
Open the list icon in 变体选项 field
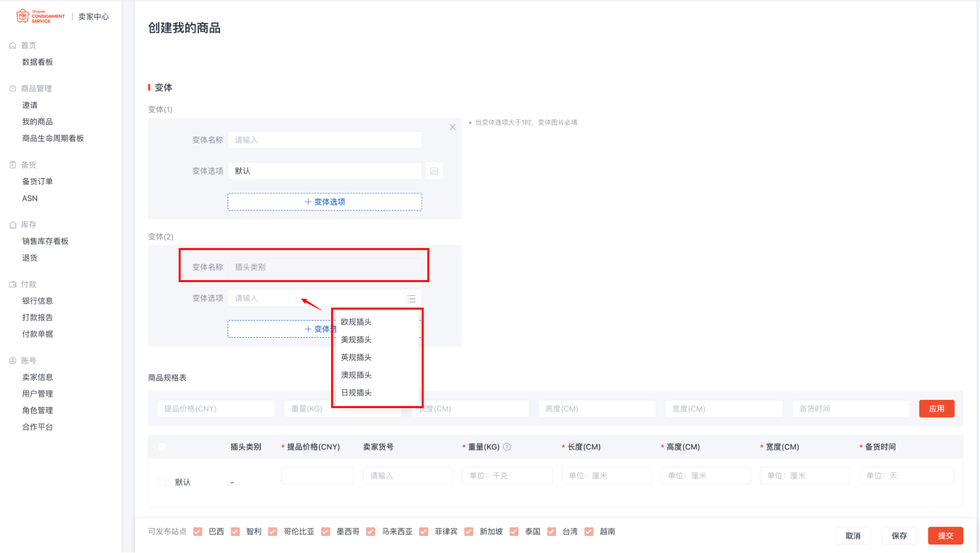coord(411,299)
